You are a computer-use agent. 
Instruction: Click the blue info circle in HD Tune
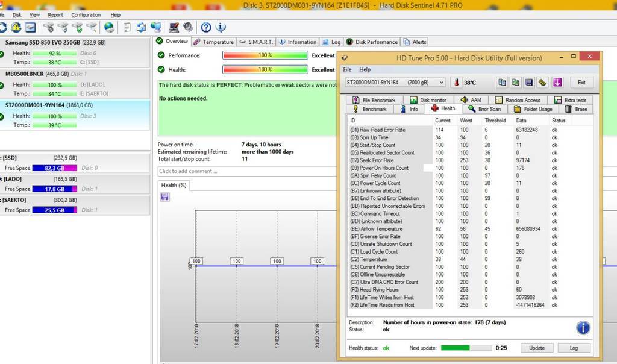pos(583,327)
